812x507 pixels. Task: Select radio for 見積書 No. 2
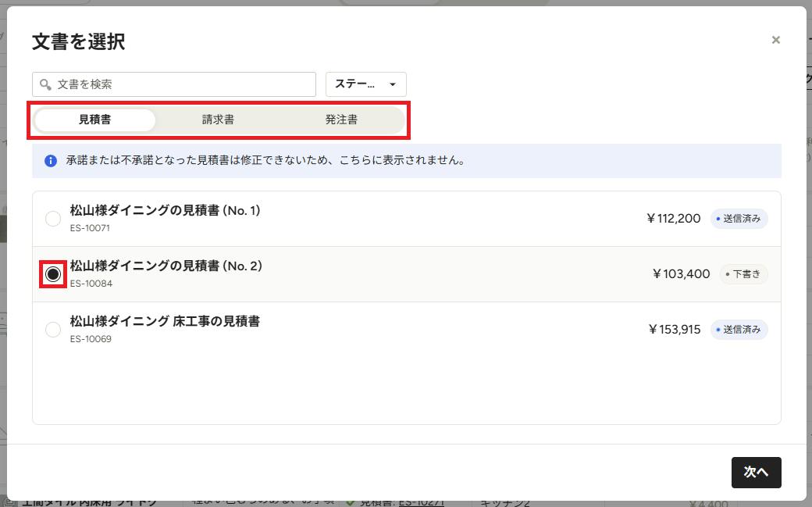(x=53, y=274)
